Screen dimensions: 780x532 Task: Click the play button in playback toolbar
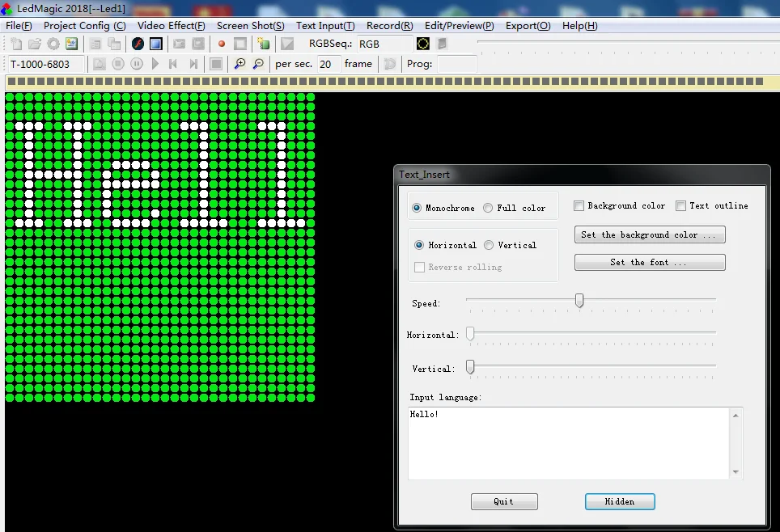[155, 64]
